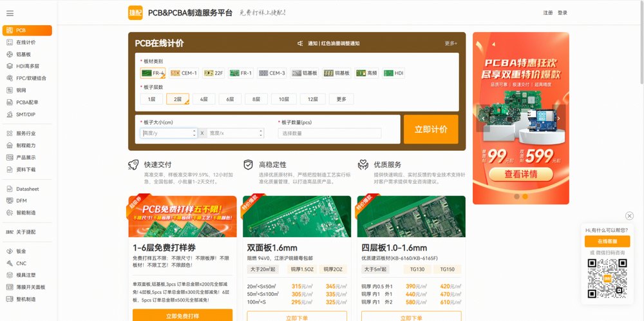Collapse the sidebar using the hamburger menu icon
The width and height of the screenshot is (644, 321).
pos(10,13)
